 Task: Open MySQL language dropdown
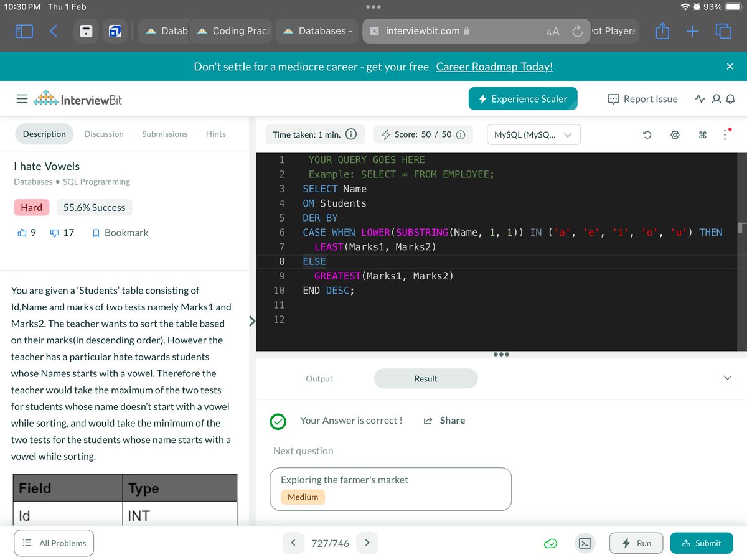(x=533, y=134)
